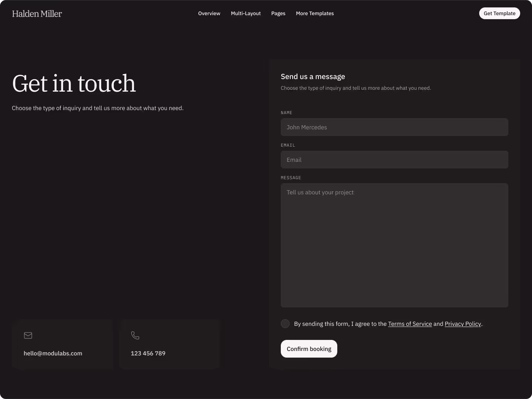Open the Terms of Service link
The height and width of the screenshot is (399, 532).
410,324
